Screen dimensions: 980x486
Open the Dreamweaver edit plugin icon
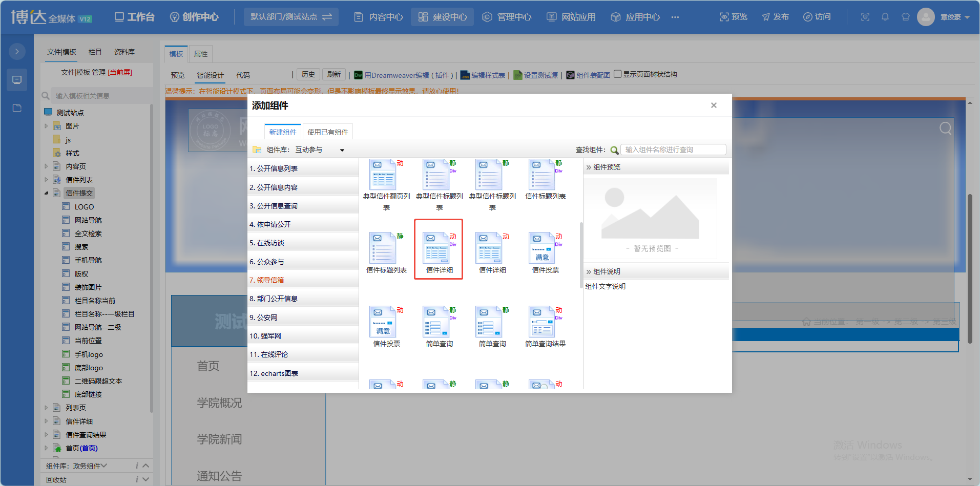click(x=358, y=75)
